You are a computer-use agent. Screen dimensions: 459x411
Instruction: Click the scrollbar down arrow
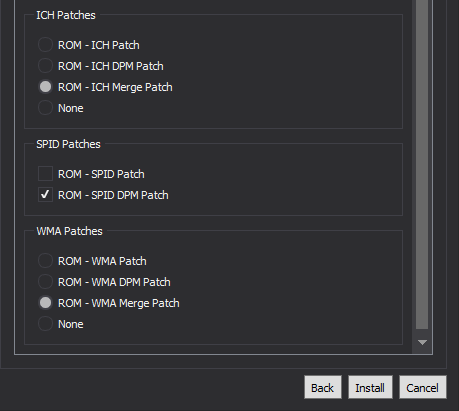coord(422,342)
